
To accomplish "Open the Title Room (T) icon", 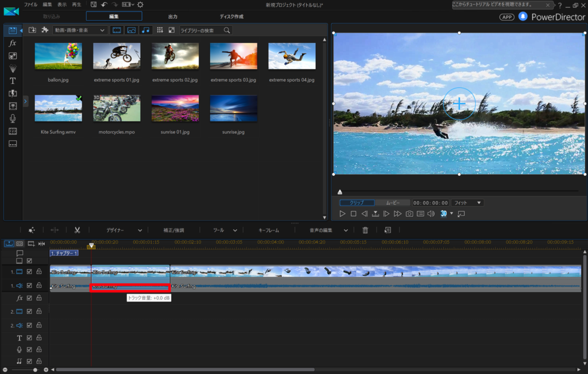I will (x=13, y=81).
